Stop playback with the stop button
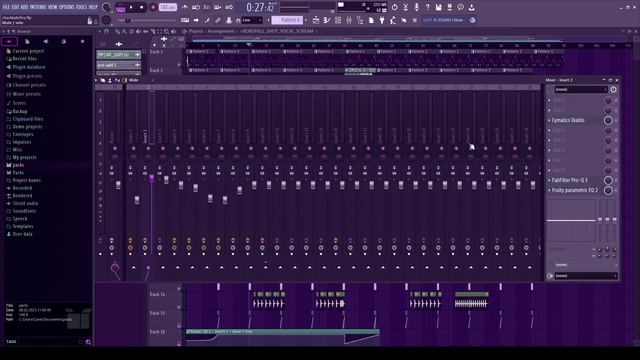Viewport: 640px width, 360px height. (142, 7)
